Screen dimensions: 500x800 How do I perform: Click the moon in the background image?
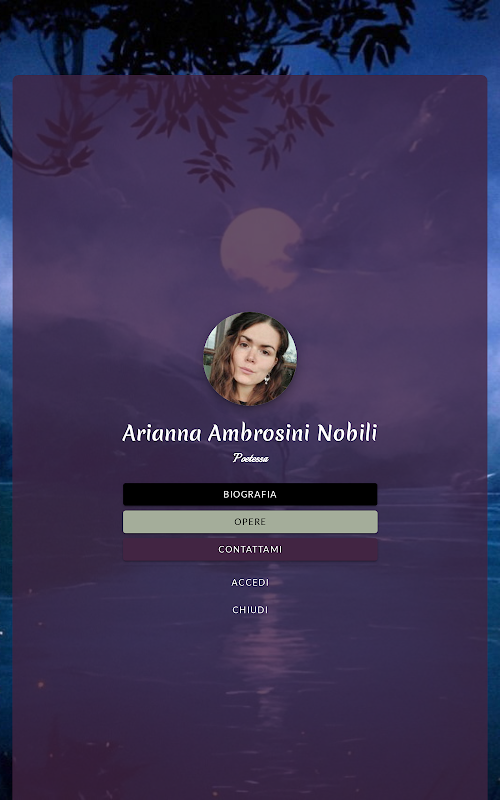click(261, 249)
